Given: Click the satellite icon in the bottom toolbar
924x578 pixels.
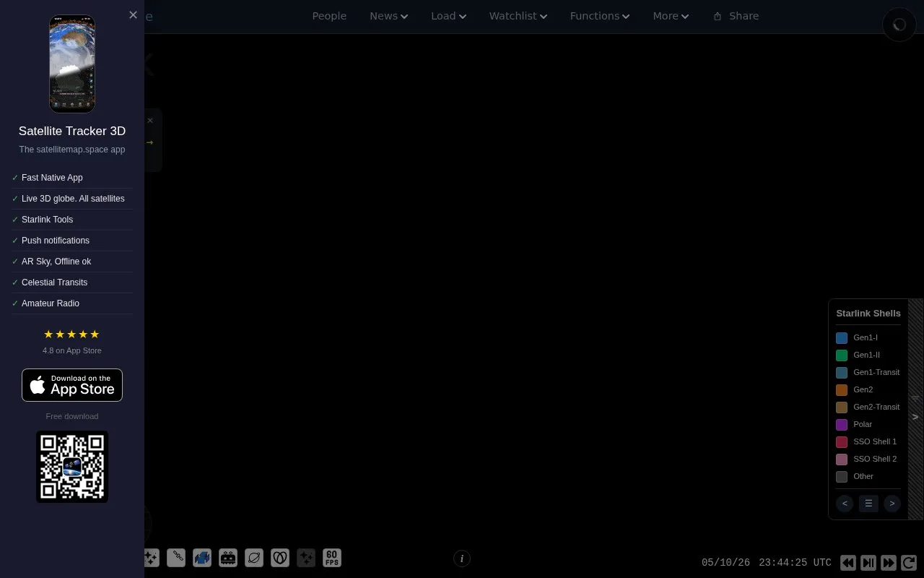Looking at the screenshot, I should (x=176, y=557).
